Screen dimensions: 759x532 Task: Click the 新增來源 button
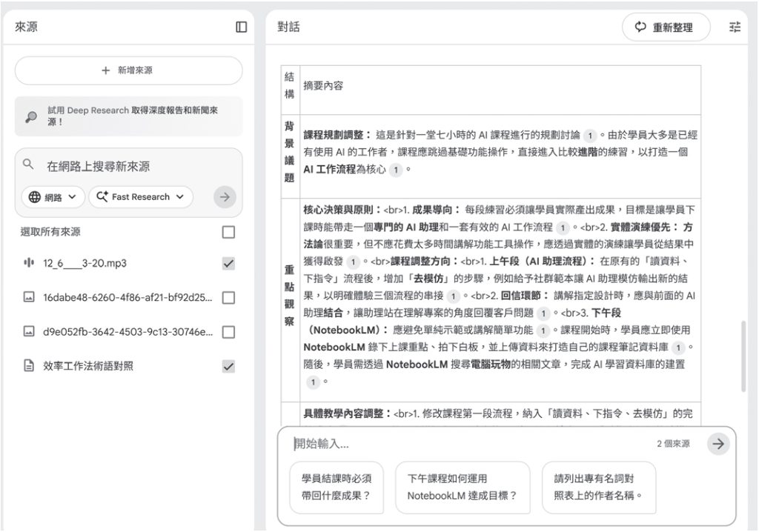127,70
